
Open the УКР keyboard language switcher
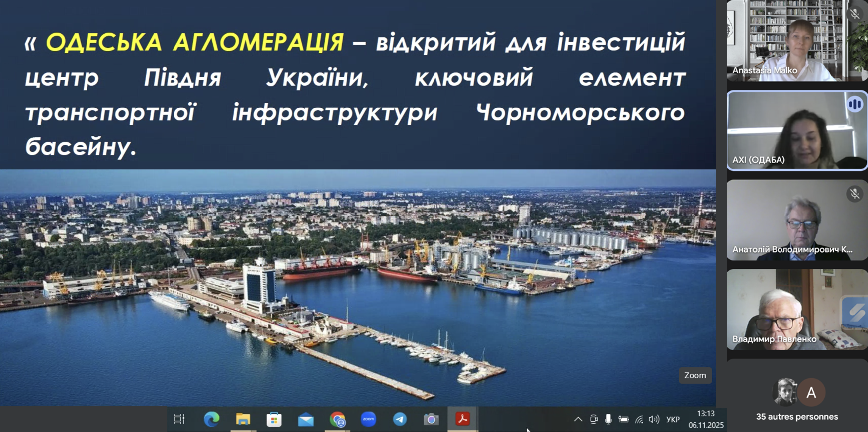pos(673,420)
